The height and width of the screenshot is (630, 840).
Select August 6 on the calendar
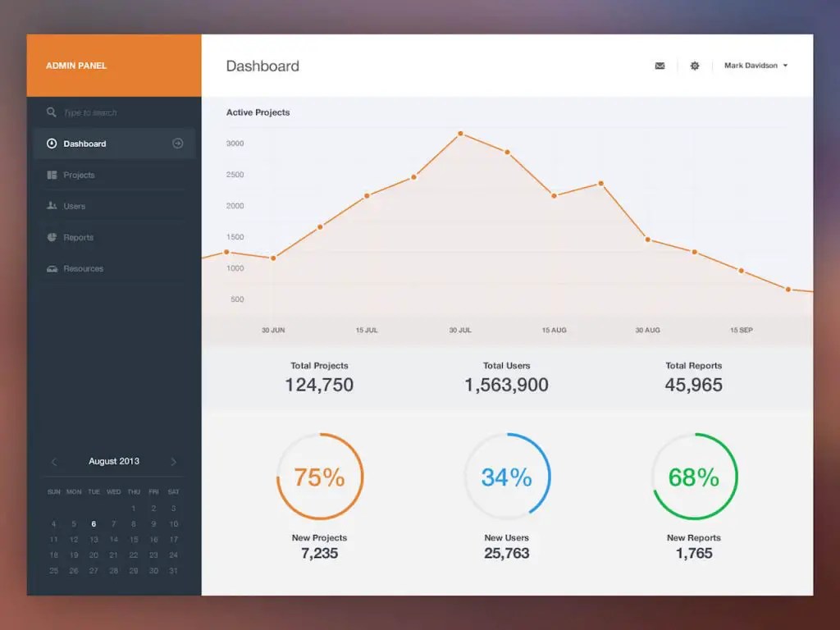pyautogui.click(x=93, y=524)
